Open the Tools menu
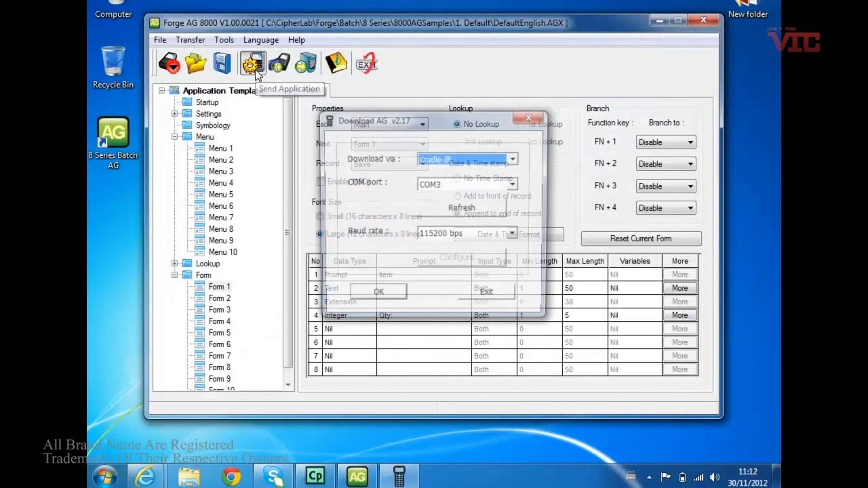 point(224,40)
